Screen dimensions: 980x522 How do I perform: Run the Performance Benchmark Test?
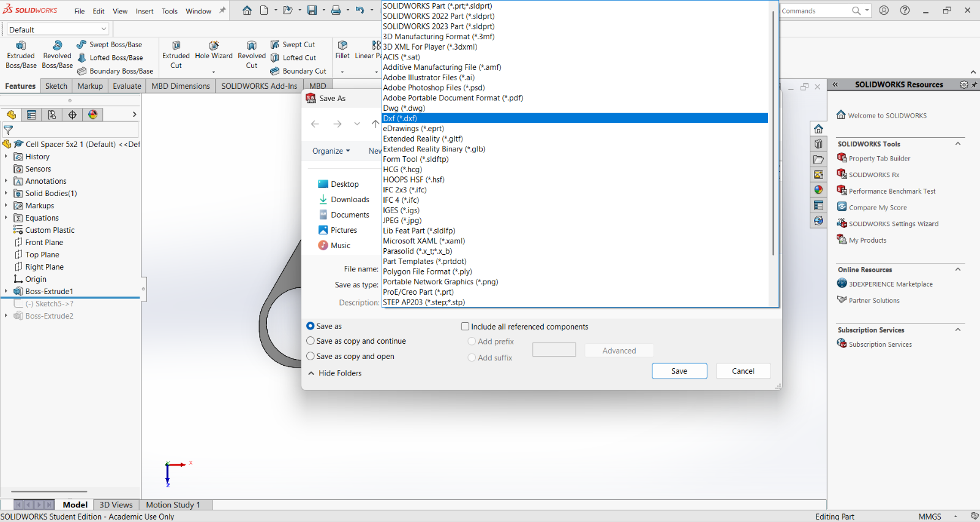point(886,191)
